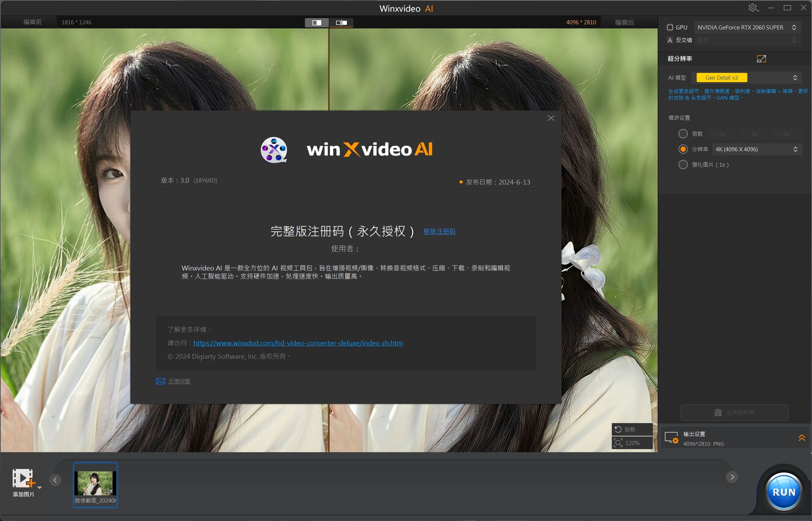Screen dimensions: 812x521
Task: Click the output size 4096 * 2810 text
Action: 581,22
